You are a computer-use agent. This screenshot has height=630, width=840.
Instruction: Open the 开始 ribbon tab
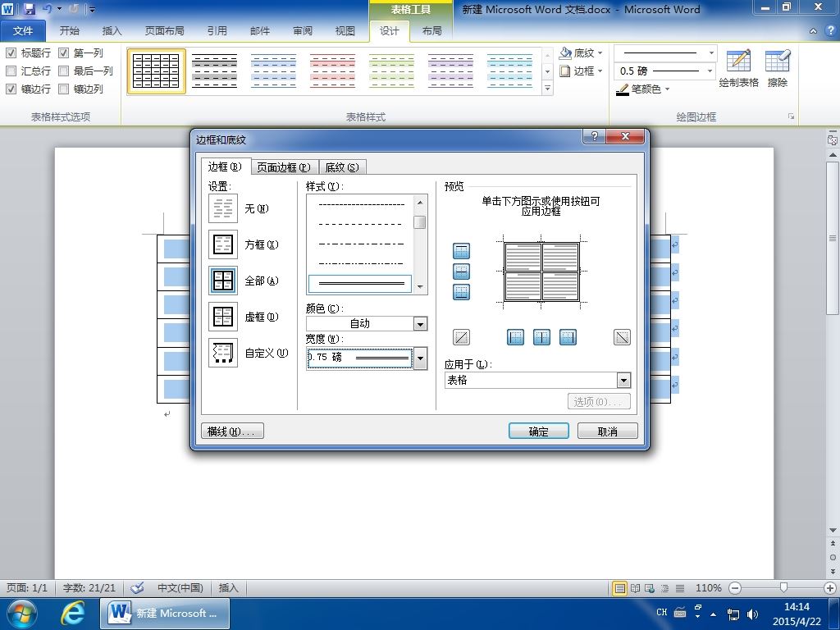(69, 30)
